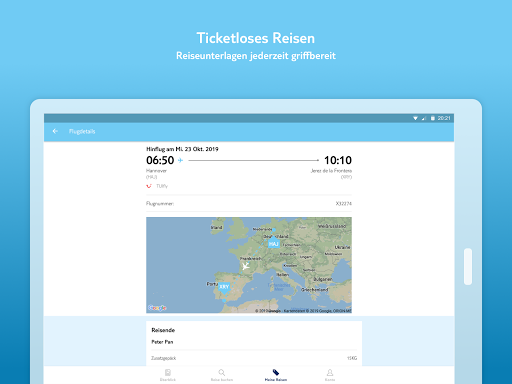Click the Jerez de la Frontera destination label

(x=331, y=171)
